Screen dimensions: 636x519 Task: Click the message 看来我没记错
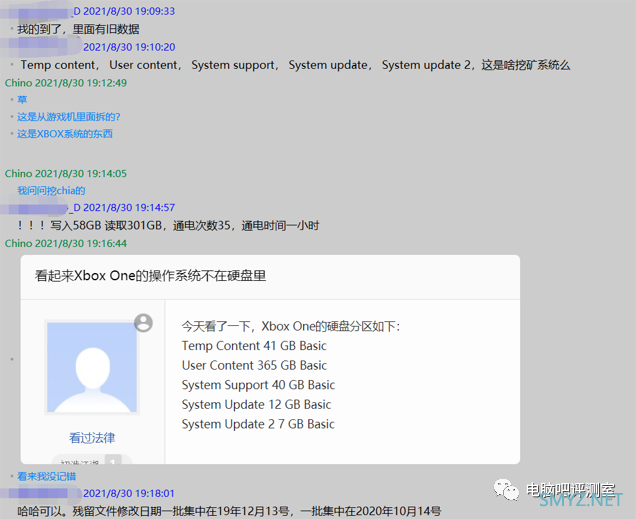(47, 476)
